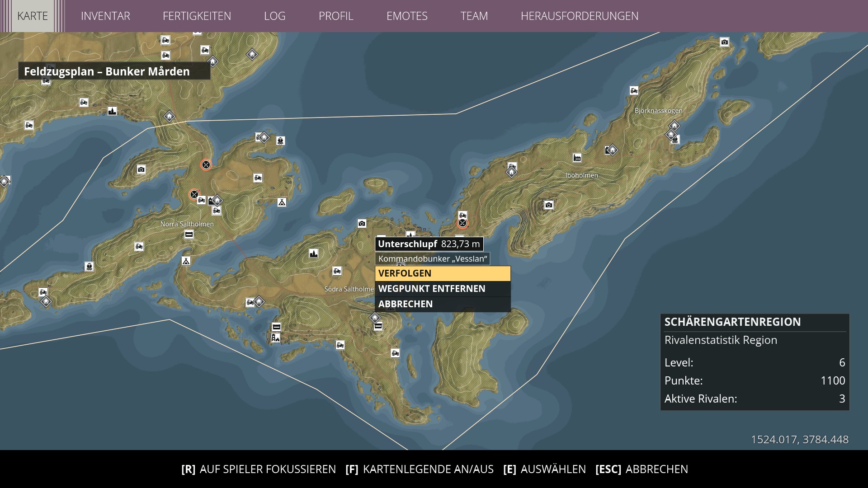This screenshot has height=488, width=868.
Task: Click [R] AUF SPIELER FOKUSSIEREN
Action: 259,469
